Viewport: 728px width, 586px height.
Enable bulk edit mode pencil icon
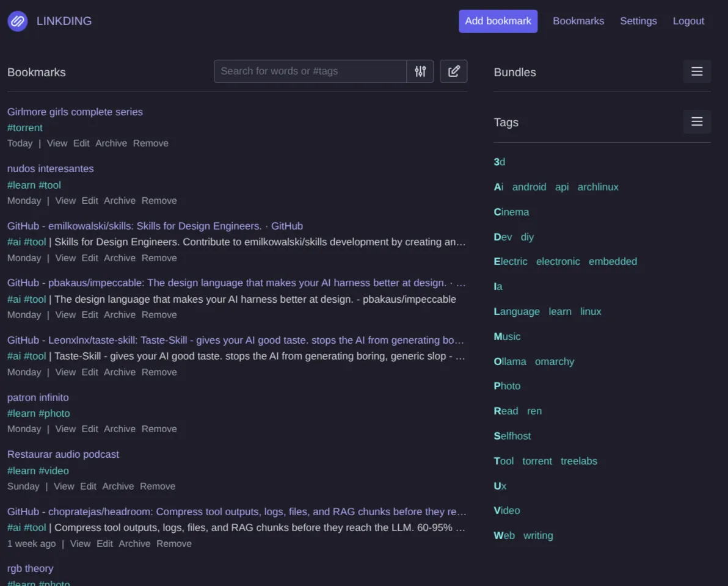[454, 71]
